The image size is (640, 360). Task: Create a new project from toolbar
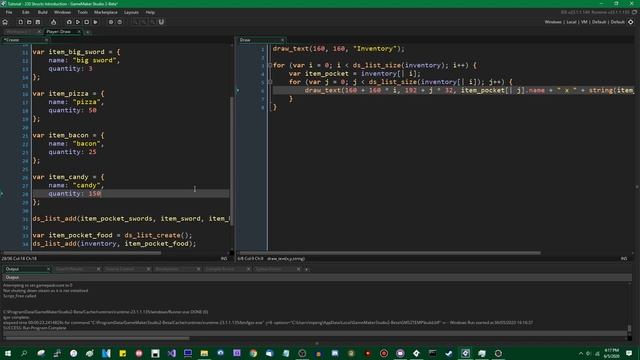(20, 22)
